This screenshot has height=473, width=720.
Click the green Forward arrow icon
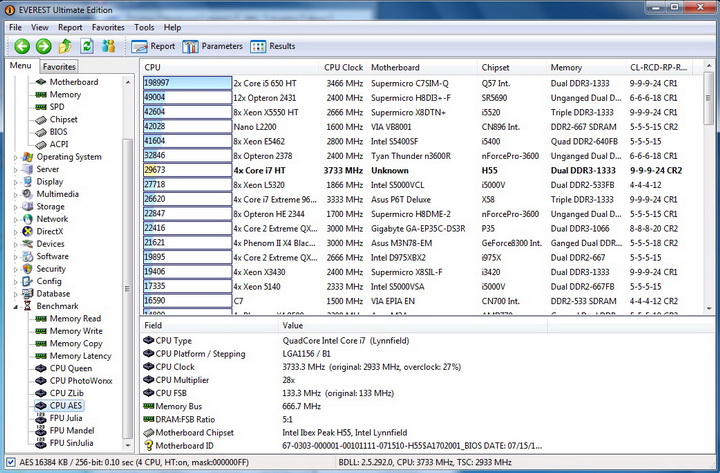pos(44,46)
